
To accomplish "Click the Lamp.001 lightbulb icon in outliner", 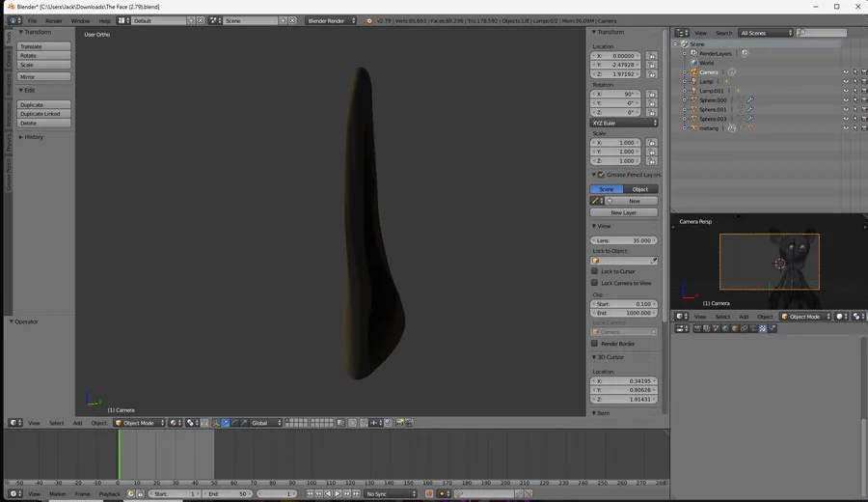I will (x=693, y=91).
